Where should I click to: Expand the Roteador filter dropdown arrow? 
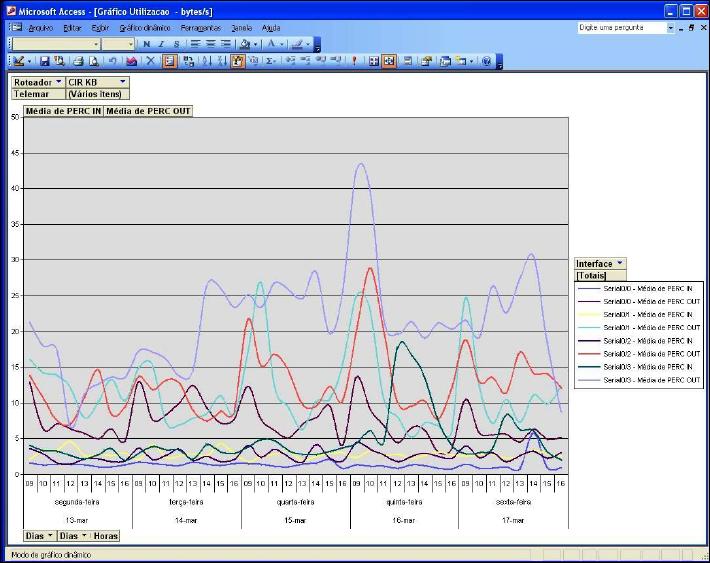58,82
